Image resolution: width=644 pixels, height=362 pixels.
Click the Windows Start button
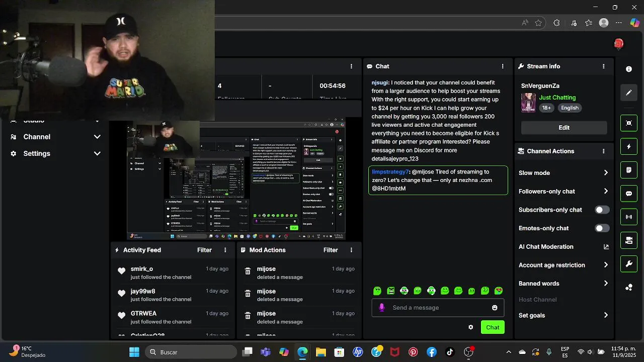coord(134,352)
